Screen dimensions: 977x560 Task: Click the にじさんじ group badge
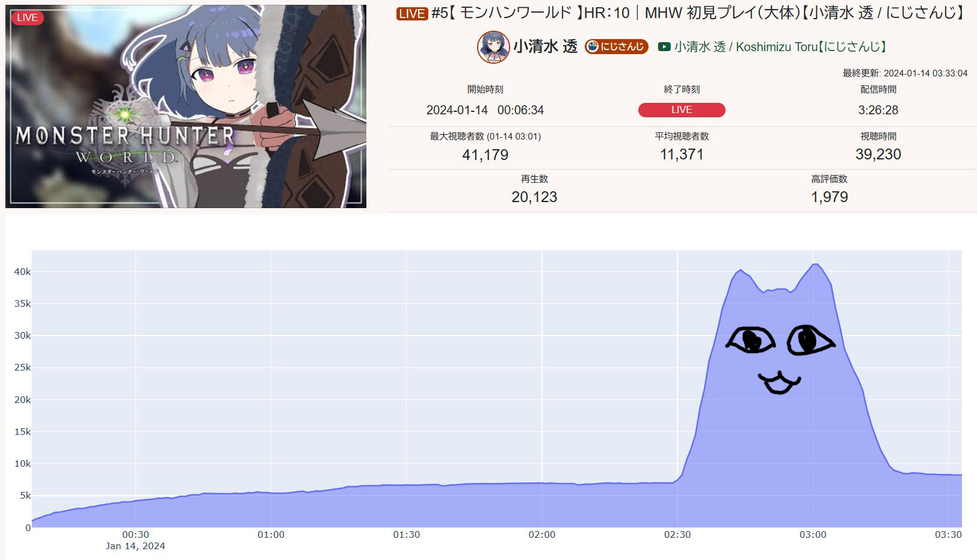617,47
